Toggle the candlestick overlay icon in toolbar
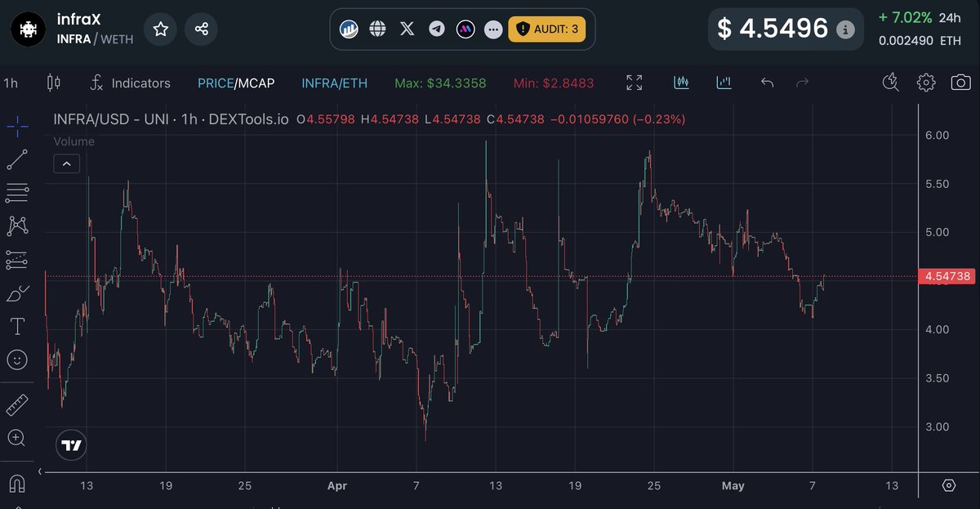The height and width of the screenshot is (509, 980). (x=682, y=83)
